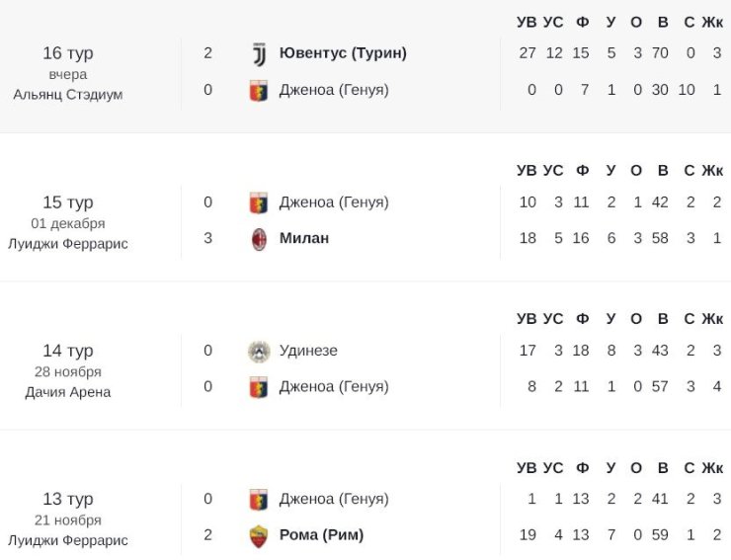Click Genoa crest in 16 тур match
Viewport: 731px width, 560px height.
(x=259, y=91)
